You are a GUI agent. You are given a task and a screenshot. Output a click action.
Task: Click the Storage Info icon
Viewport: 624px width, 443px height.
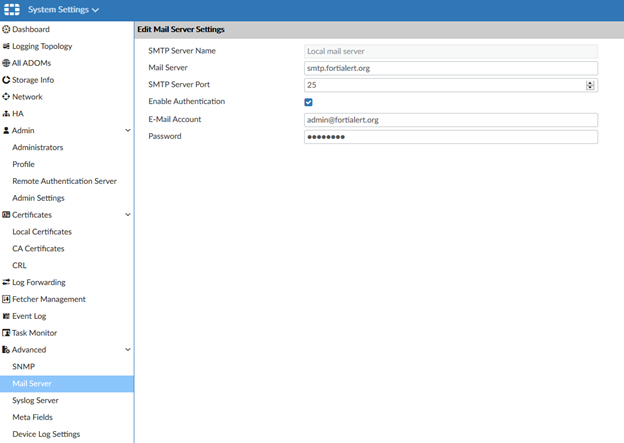pos(6,80)
